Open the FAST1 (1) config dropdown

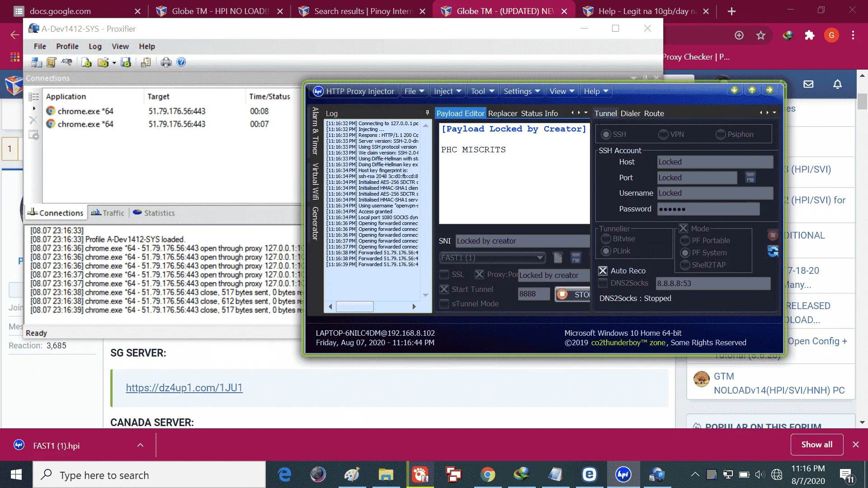(x=492, y=258)
